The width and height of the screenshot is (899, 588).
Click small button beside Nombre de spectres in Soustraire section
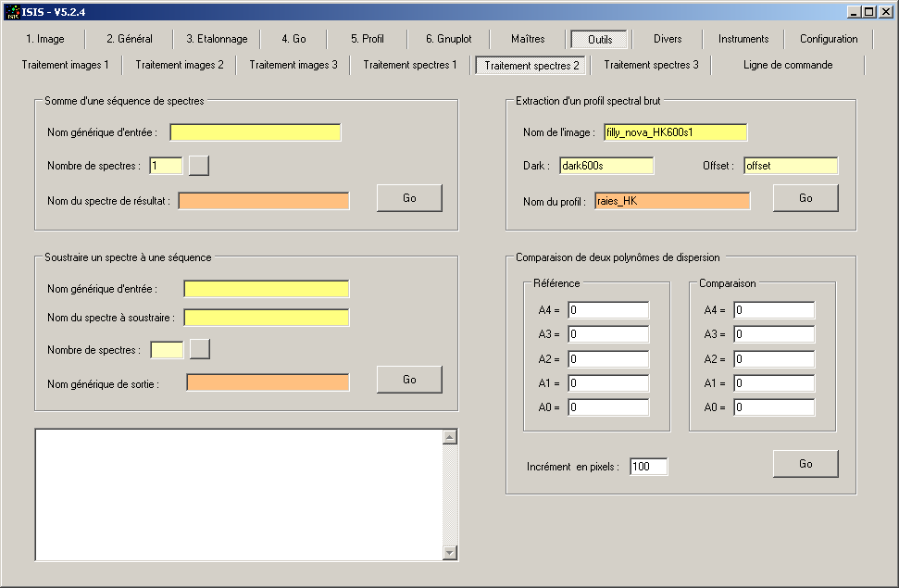tap(200, 349)
